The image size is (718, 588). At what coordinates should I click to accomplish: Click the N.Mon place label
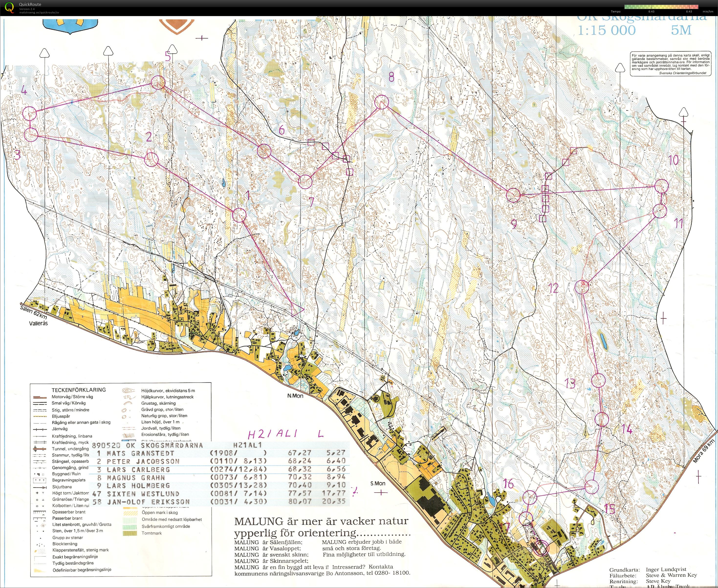(x=295, y=396)
